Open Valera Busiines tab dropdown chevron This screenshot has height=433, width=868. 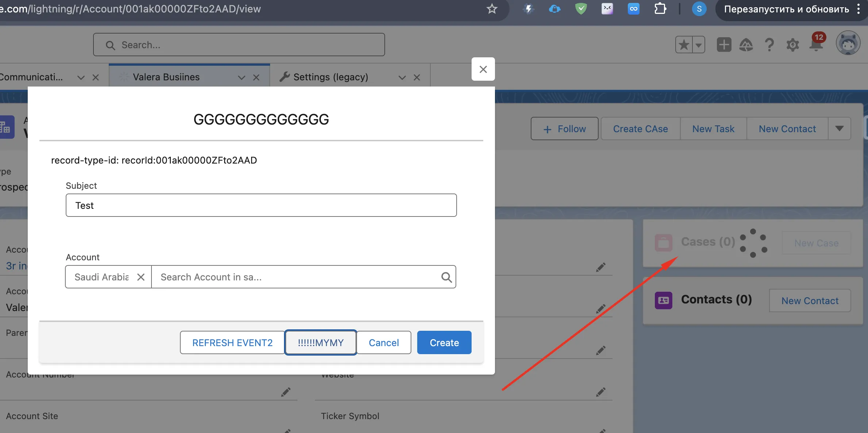[x=241, y=77]
